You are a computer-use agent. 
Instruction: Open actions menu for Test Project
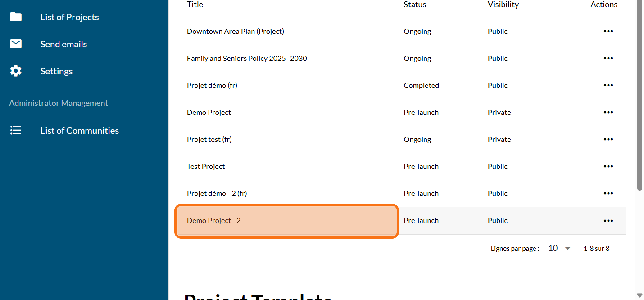pos(608,166)
